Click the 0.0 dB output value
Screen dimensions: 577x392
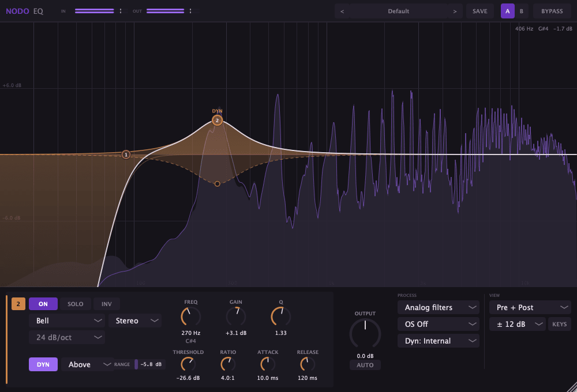click(365, 356)
